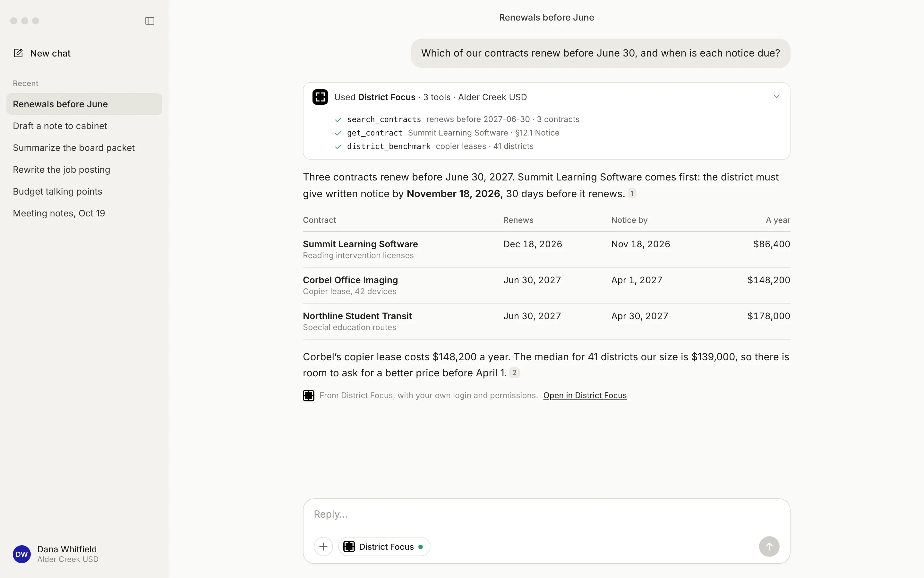Click get_contract tool call row
The height and width of the screenshot is (578, 924).
[447, 133]
